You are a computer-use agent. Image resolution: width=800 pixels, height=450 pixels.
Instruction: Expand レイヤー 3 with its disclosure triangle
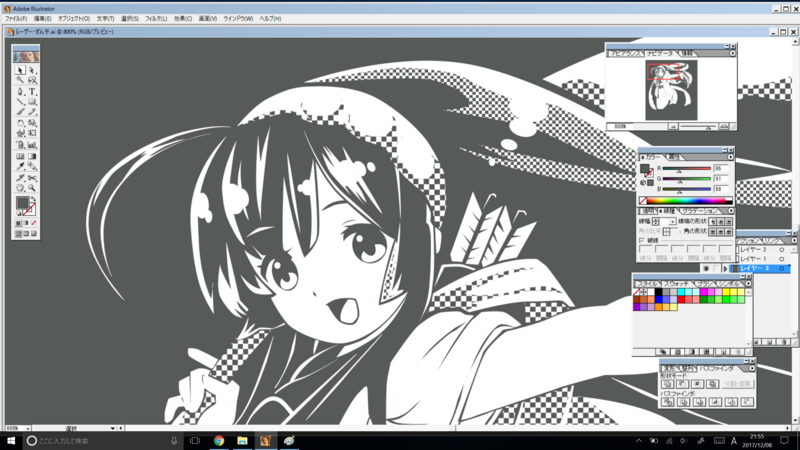point(725,268)
